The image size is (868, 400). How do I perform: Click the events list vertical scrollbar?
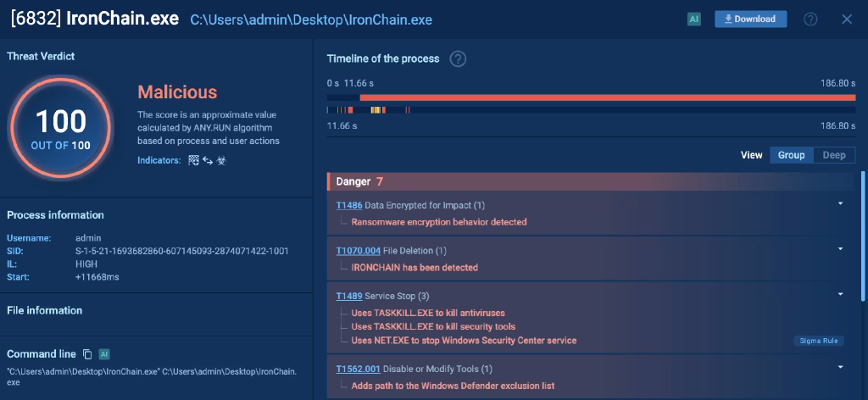pyautogui.click(x=862, y=236)
